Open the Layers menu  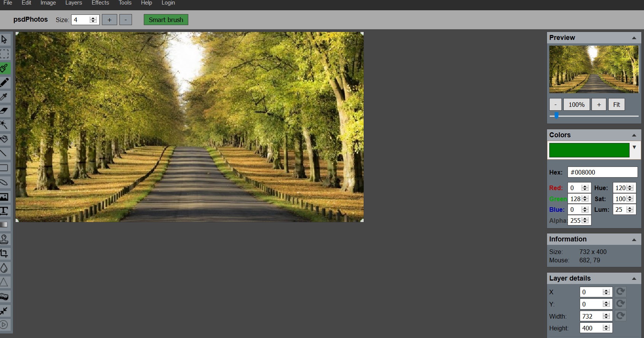tap(74, 3)
